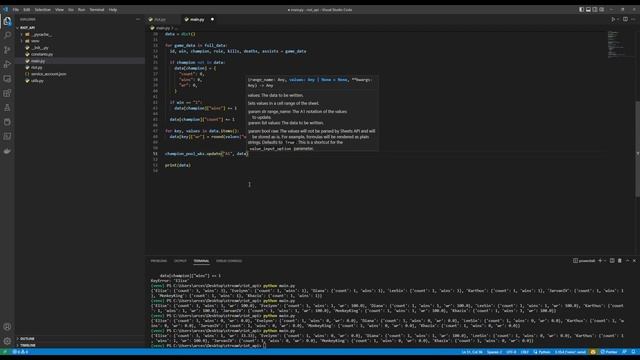
Task: Open __init__.py in the explorer
Action: coord(40,48)
